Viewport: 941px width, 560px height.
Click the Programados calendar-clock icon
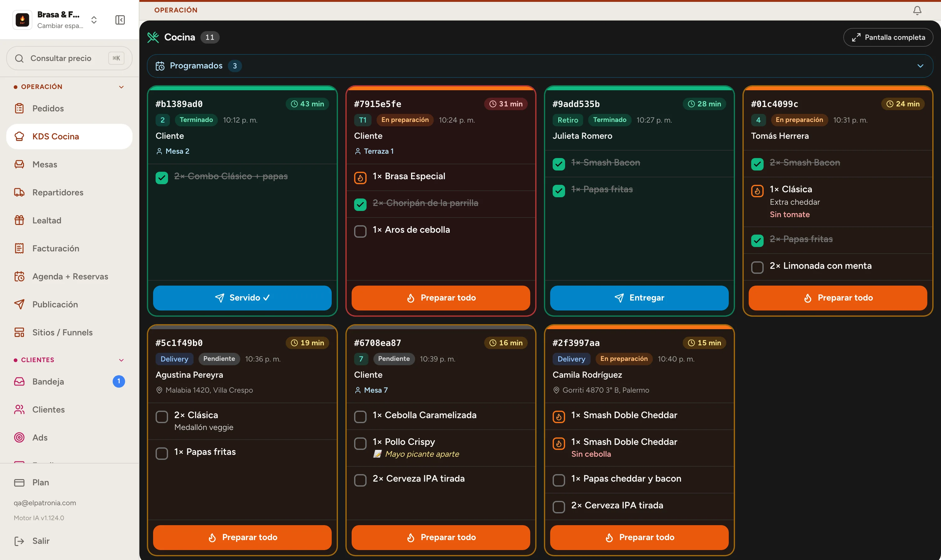tap(160, 66)
